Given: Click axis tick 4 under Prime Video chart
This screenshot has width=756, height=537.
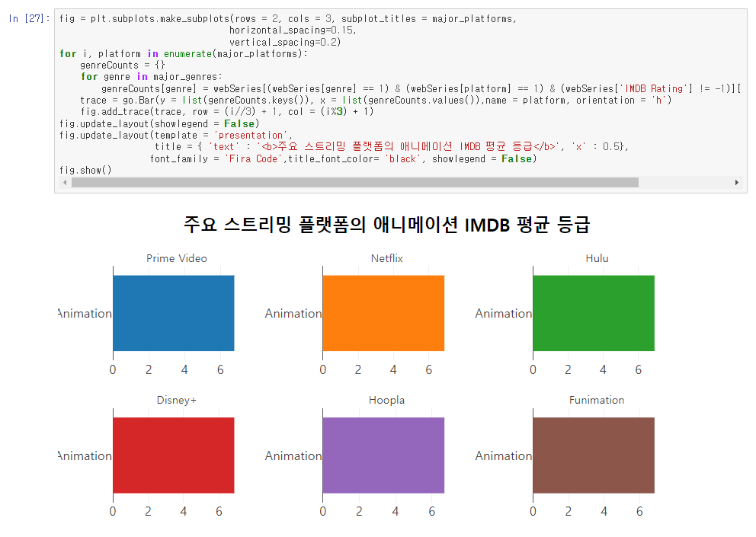Looking at the screenshot, I should point(184,369).
